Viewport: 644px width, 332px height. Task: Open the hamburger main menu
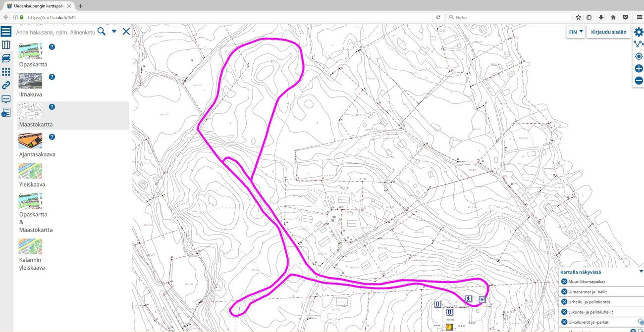(6, 32)
